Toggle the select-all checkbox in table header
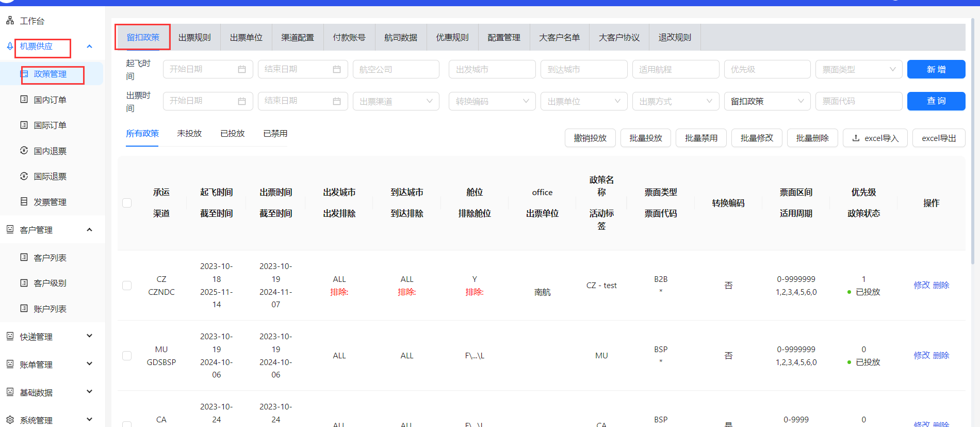This screenshot has width=980, height=427. [127, 203]
